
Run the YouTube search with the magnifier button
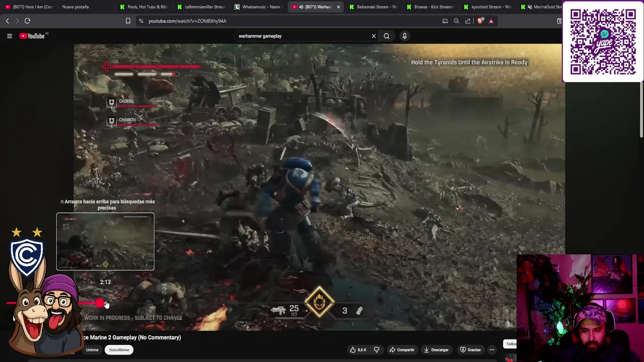386,36
